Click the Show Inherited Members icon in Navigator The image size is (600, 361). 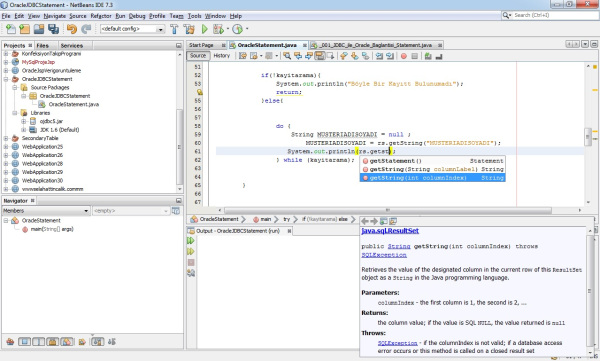click(x=10, y=341)
